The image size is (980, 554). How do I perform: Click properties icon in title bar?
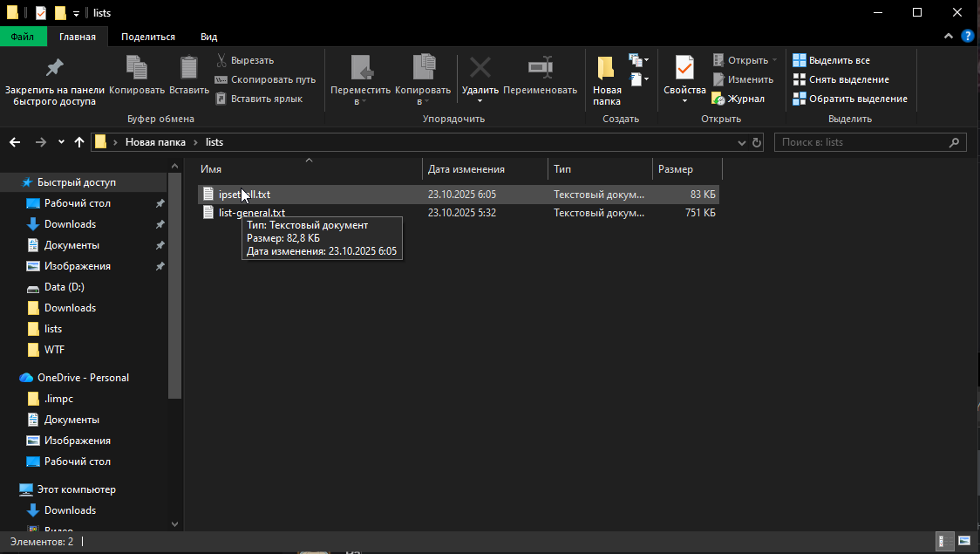pyautogui.click(x=41, y=12)
